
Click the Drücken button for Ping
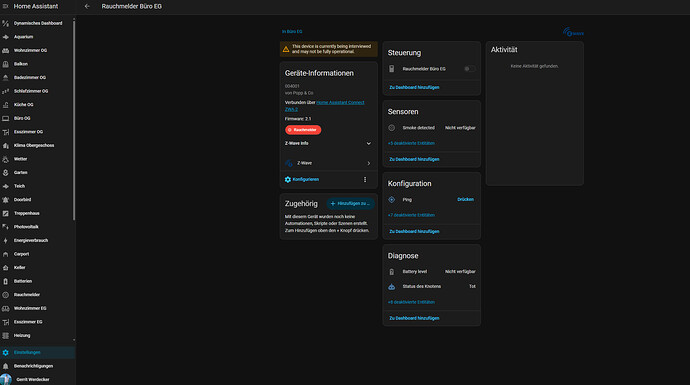[x=465, y=200]
